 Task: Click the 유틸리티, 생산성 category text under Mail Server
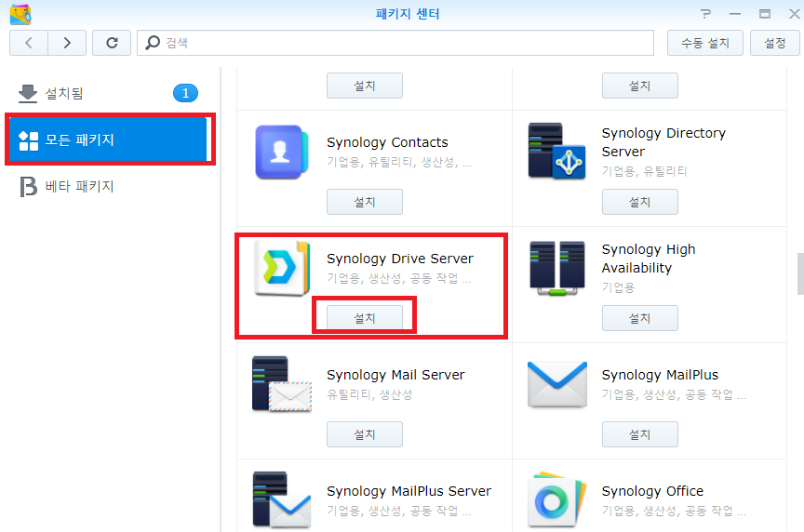click(369, 394)
